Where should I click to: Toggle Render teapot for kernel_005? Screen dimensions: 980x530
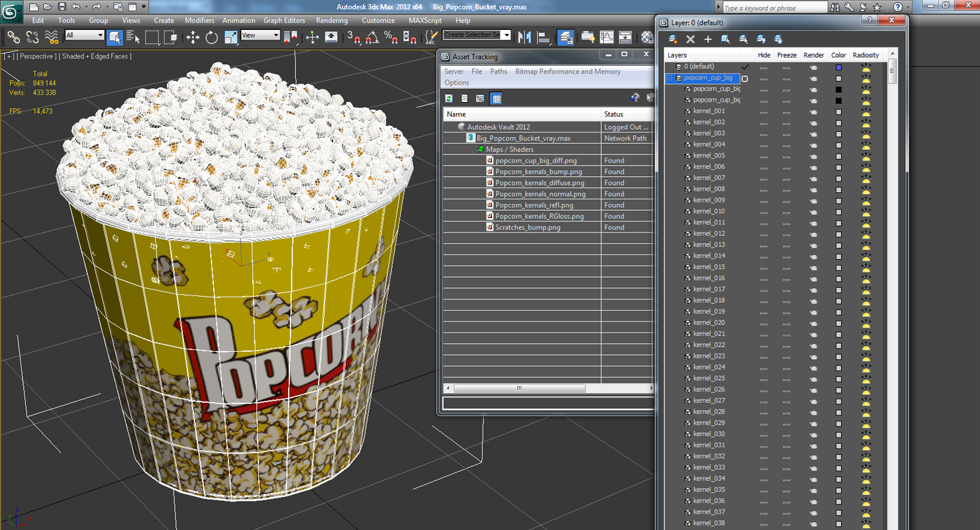pos(813,156)
